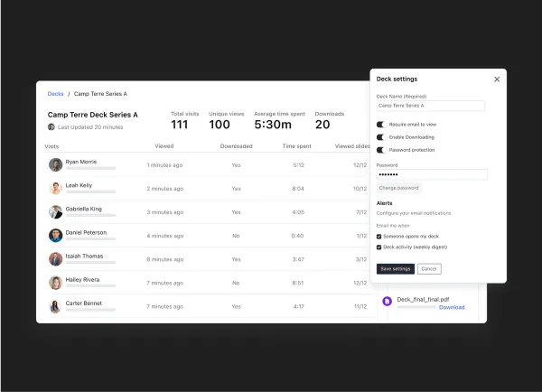Click the Save settings button
This screenshot has width=542, height=392.
click(x=396, y=268)
